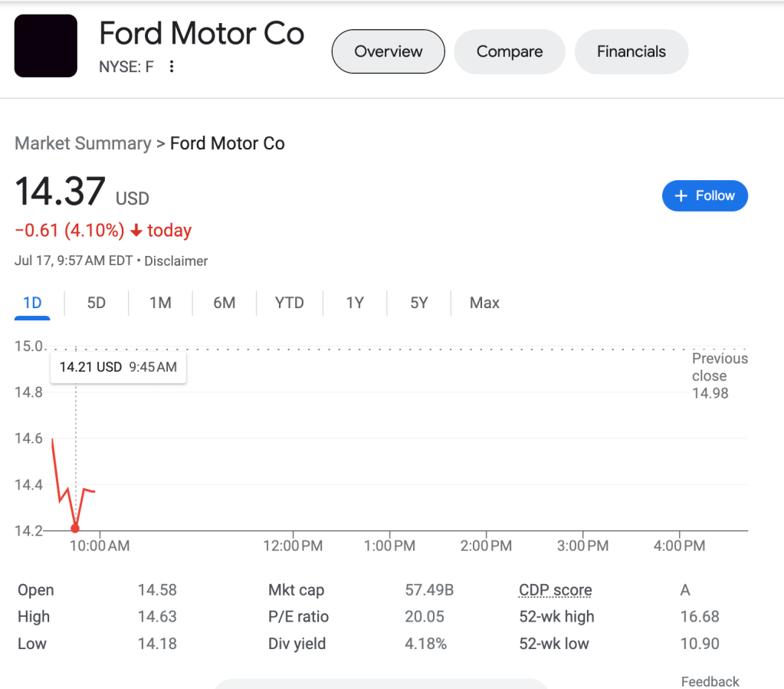
Task: Click the Feedback link
Action: [710, 681]
